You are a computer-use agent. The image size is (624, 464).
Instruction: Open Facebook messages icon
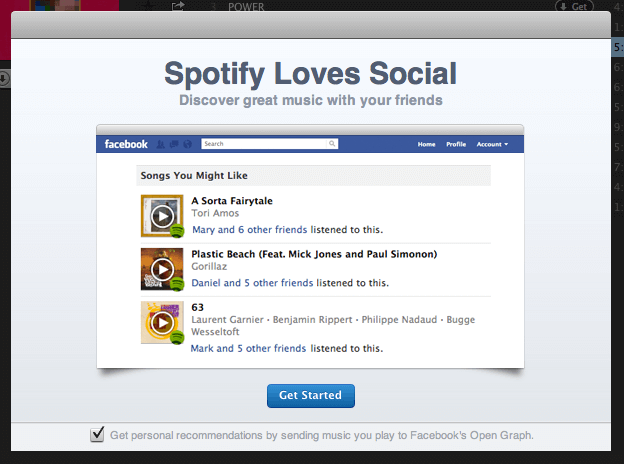click(x=174, y=144)
